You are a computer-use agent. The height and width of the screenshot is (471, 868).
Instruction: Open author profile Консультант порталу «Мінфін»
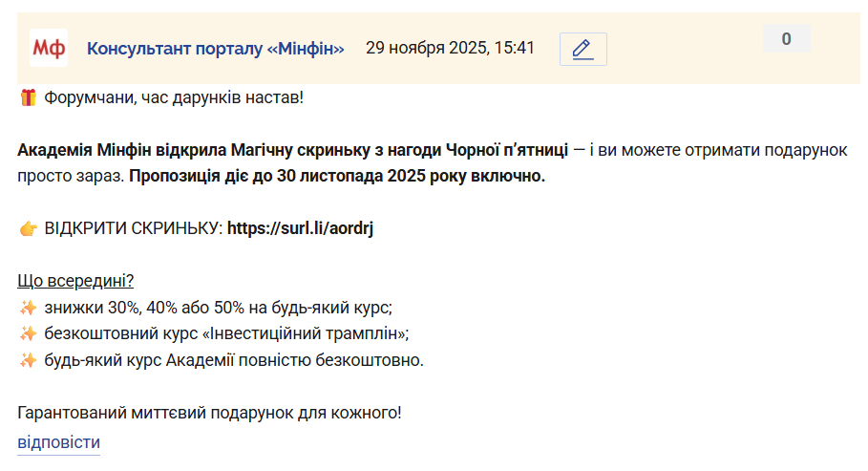[x=215, y=49]
